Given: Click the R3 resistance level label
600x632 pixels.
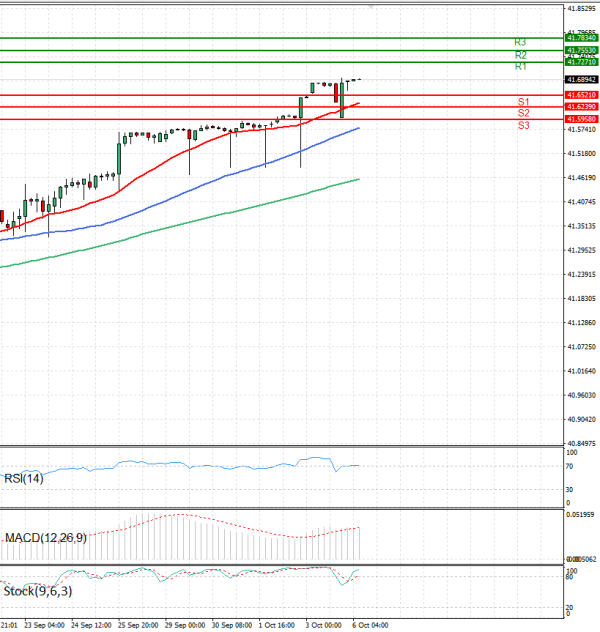Looking at the screenshot, I should click(520, 43).
